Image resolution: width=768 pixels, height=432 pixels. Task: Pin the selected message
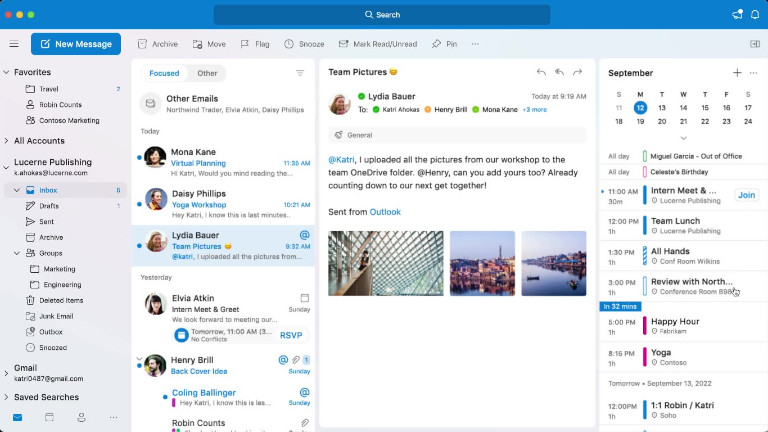[x=444, y=44]
